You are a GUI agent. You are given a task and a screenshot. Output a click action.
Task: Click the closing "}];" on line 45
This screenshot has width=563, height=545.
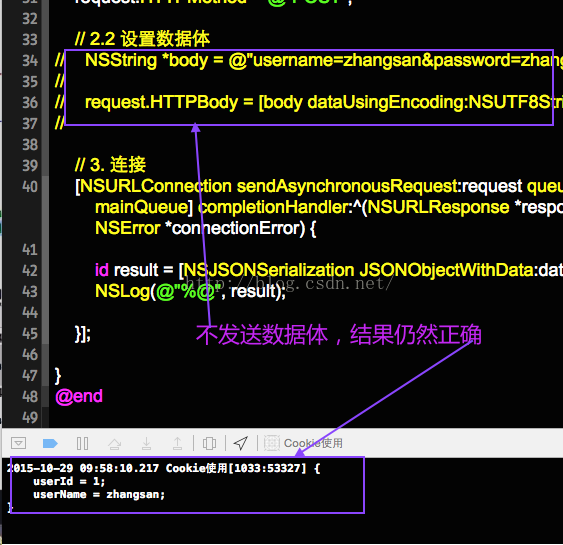pos(83,334)
